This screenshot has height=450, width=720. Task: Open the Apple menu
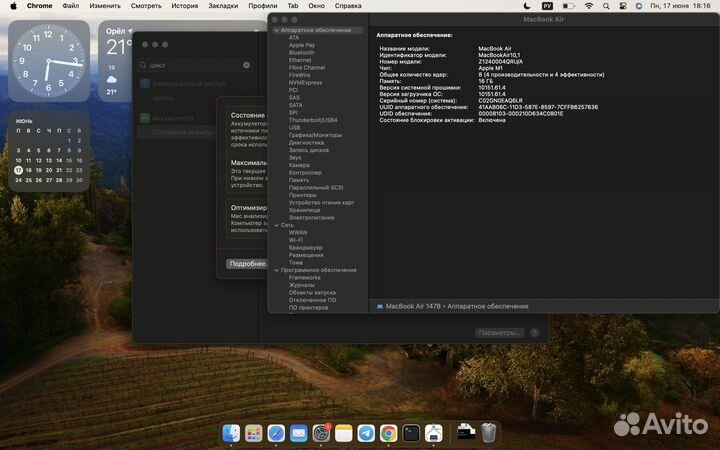(13, 6)
